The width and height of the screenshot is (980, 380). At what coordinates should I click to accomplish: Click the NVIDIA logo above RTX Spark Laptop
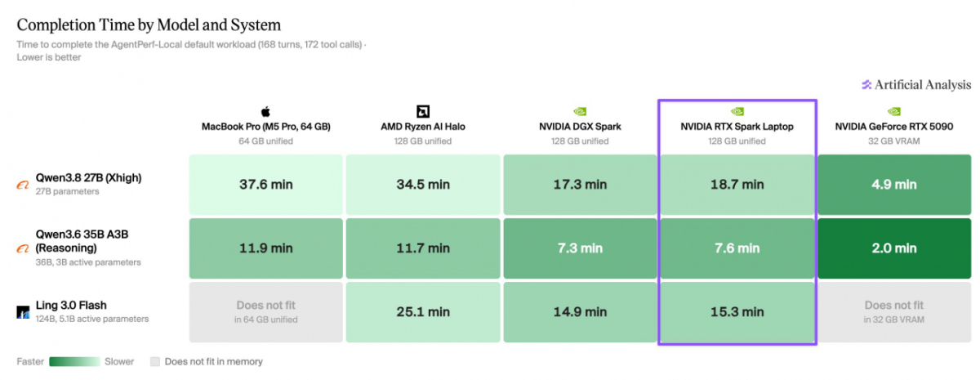[737, 111]
